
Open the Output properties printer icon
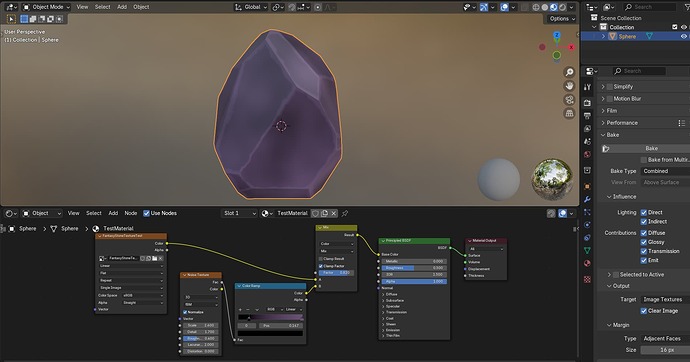[x=587, y=116]
